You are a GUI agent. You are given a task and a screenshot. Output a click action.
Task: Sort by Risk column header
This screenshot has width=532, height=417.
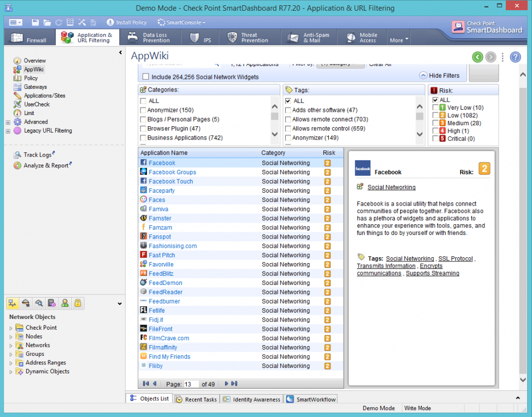329,153
